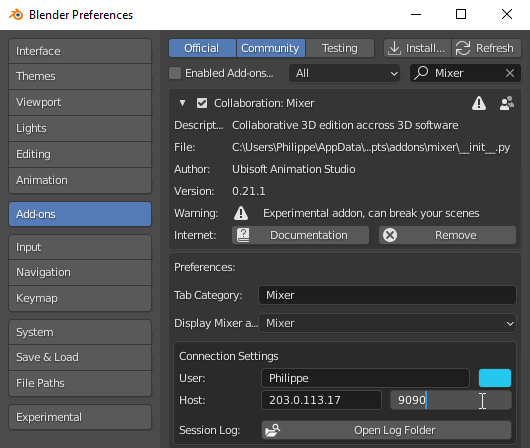Toggle the Community add-ons filter
The width and height of the screenshot is (530, 448).
270,48
